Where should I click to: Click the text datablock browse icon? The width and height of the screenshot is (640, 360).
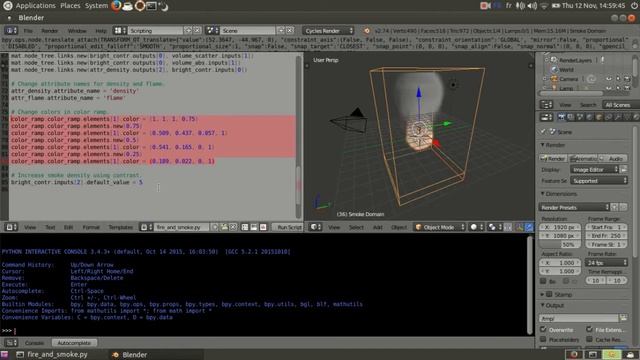[146, 227]
